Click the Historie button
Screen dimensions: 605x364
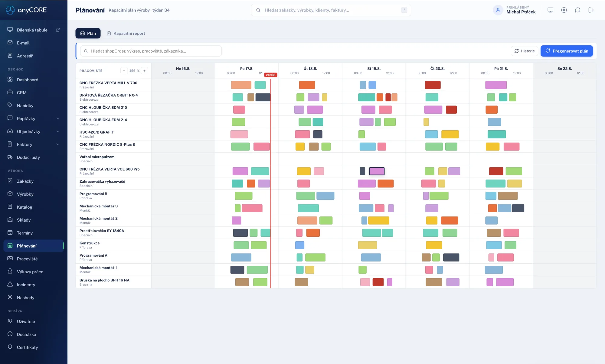[525, 51]
